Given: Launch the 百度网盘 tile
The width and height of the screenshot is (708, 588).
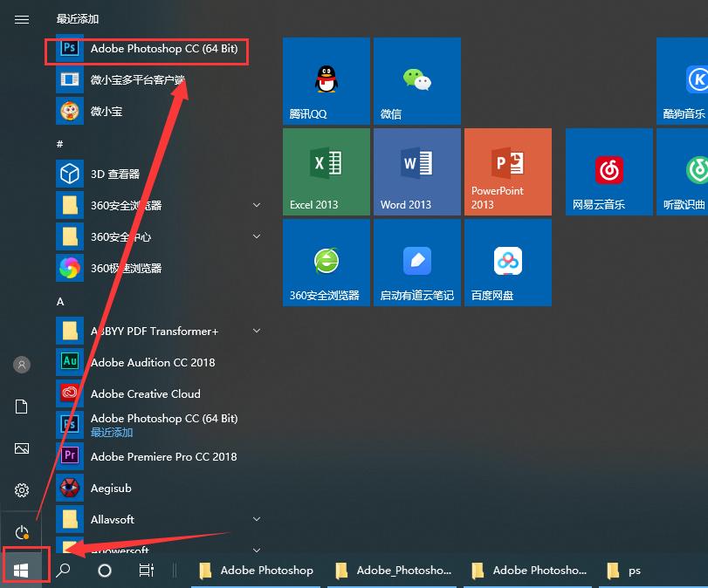Looking at the screenshot, I should [x=508, y=262].
